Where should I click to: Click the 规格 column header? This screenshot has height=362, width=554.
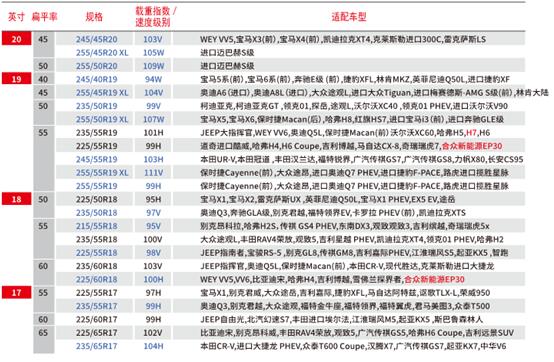(x=94, y=17)
